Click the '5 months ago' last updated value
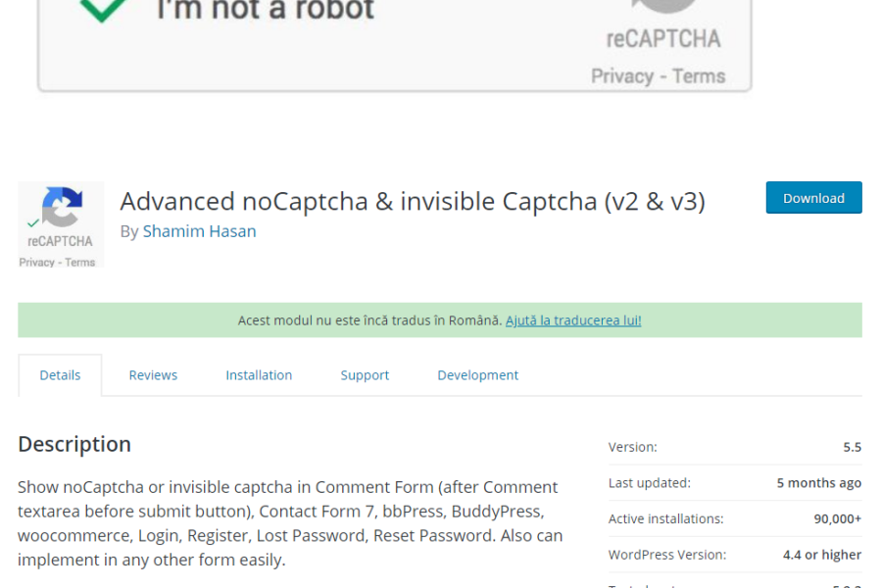882x588 pixels. pyautogui.click(x=818, y=483)
